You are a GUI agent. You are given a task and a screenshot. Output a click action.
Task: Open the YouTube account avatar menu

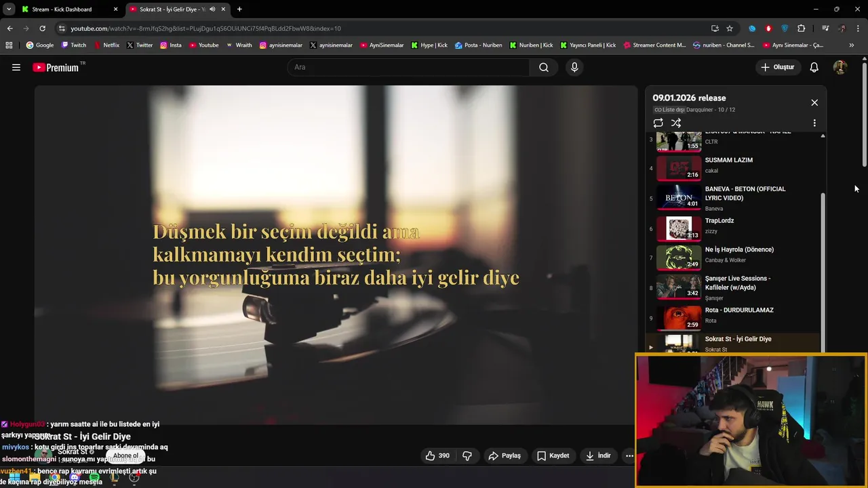[840, 67]
